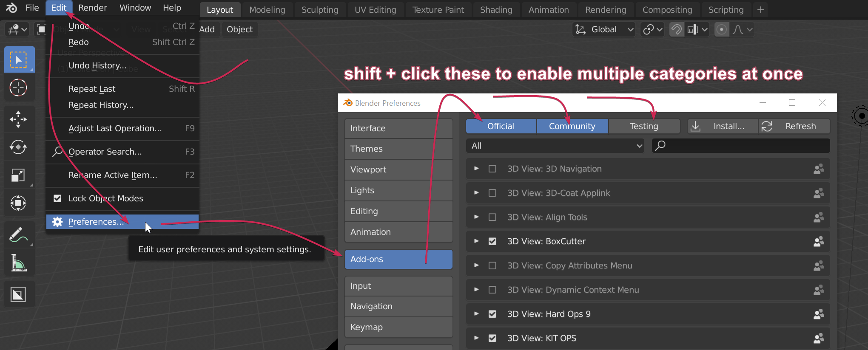Select the Annotate tool
Image resolution: width=868 pixels, height=350 pixels.
point(19,234)
